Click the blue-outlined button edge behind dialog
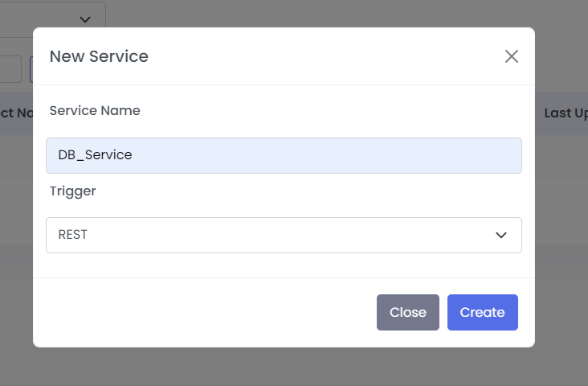This screenshot has width=588, height=386. point(31,69)
